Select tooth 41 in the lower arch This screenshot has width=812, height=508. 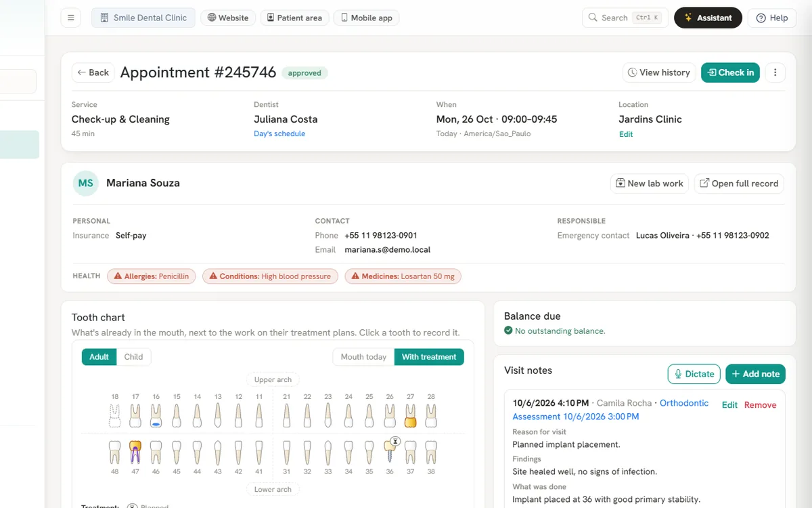[x=259, y=452]
